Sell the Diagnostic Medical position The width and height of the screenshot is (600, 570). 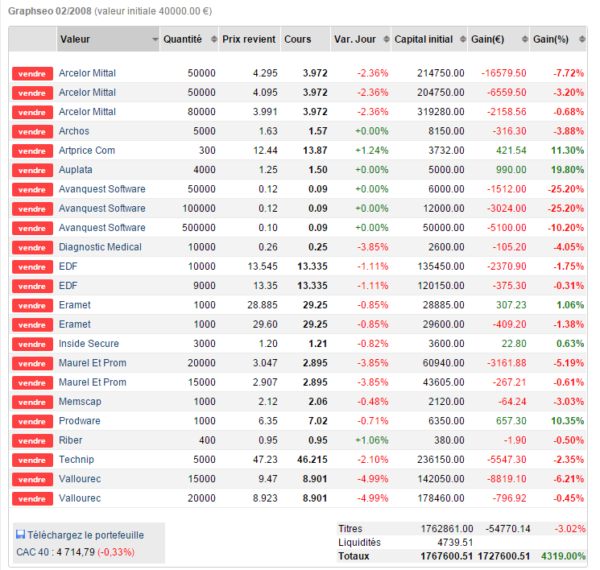click(33, 248)
